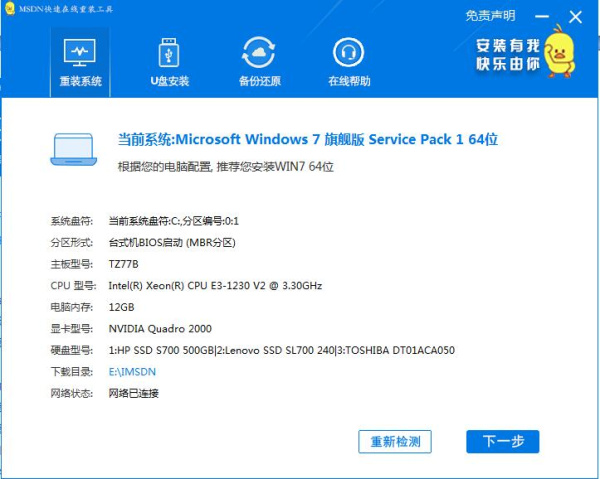Click the MSDN快速在线重装工具 title text
The width and height of the screenshot is (600, 479).
66,9
